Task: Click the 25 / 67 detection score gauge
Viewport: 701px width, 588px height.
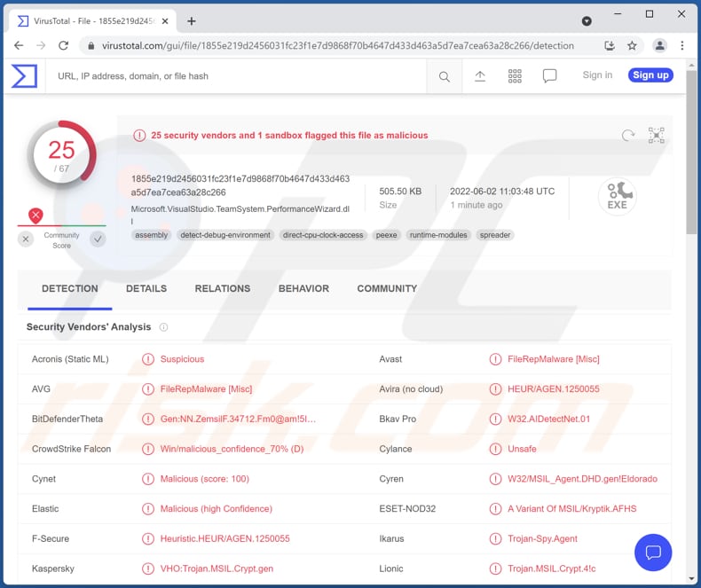Action: point(62,154)
